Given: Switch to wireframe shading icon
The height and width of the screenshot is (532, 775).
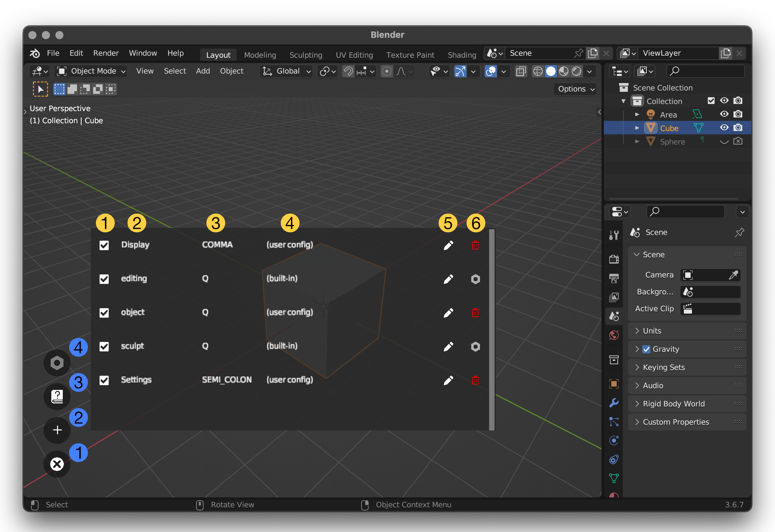Looking at the screenshot, I should (x=538, y=71).
